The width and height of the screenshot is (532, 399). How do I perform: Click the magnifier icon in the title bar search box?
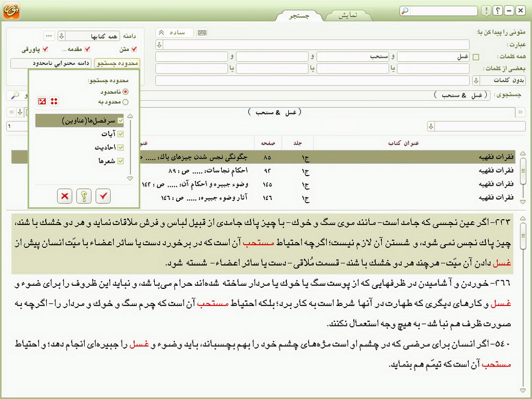click(405, 11)
